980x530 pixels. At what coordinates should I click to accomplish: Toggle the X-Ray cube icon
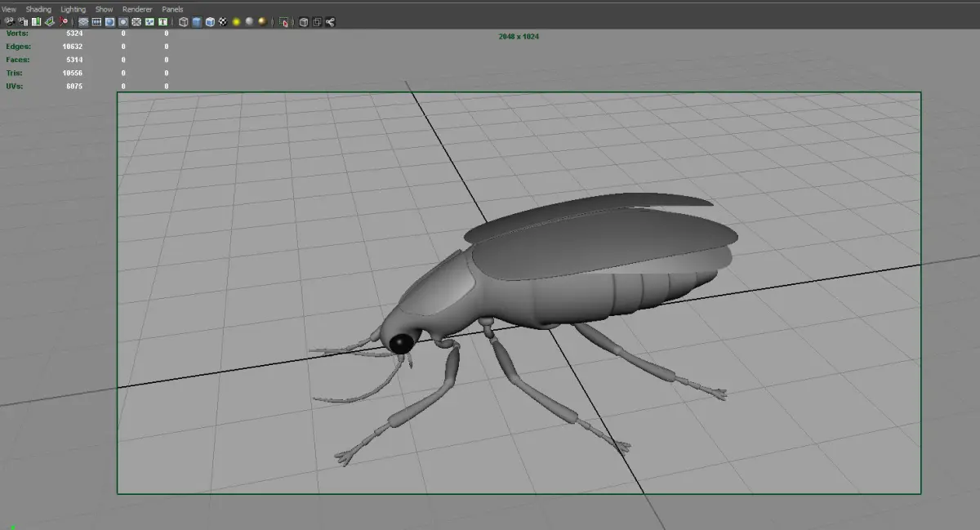(x=304, y=22)
